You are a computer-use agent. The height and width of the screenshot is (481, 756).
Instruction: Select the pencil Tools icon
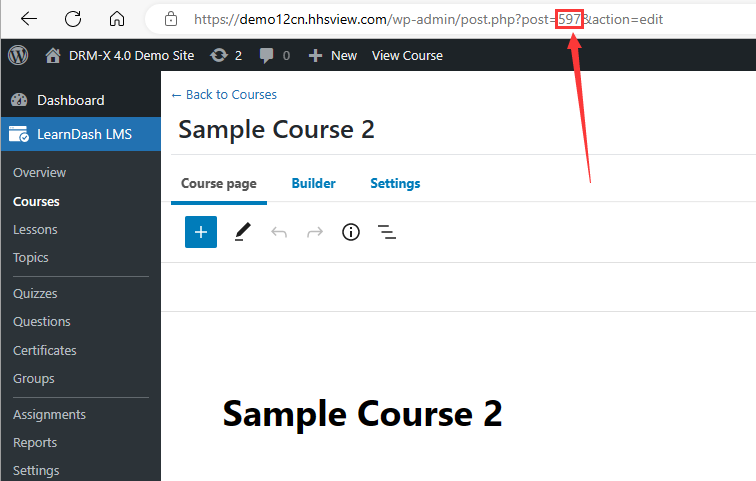click(x=243, y=232)
